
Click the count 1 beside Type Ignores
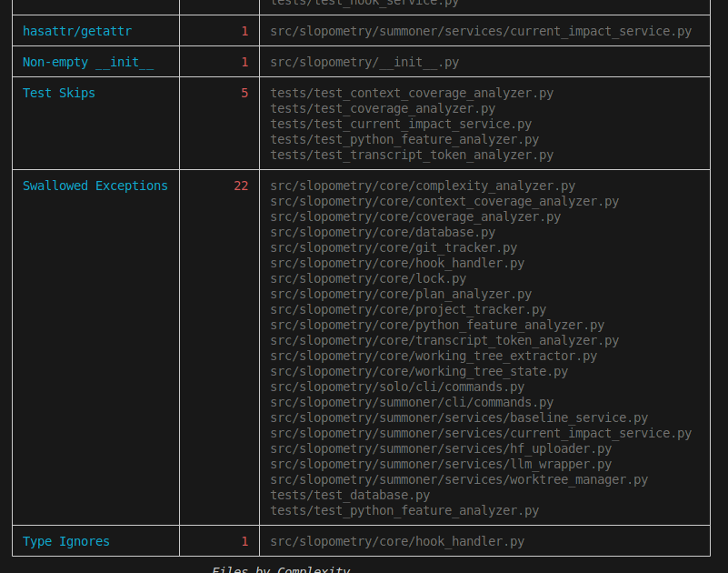point(244,541)
